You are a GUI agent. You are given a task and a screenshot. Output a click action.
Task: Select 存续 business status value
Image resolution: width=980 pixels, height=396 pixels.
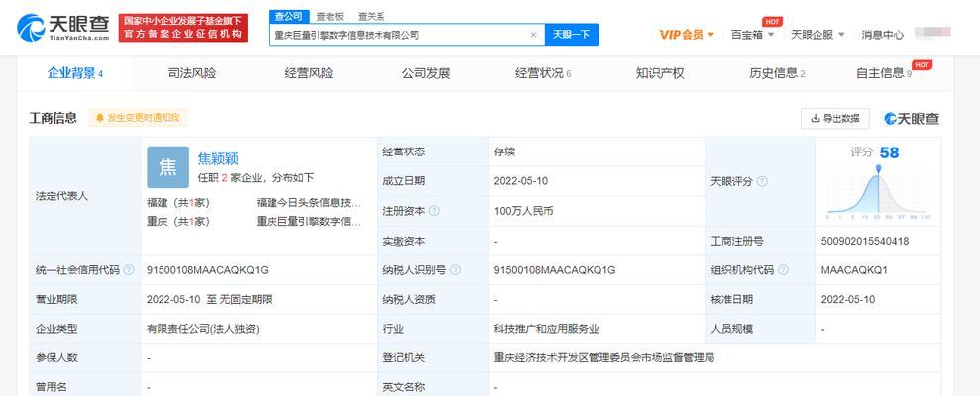tap(504, 151)
